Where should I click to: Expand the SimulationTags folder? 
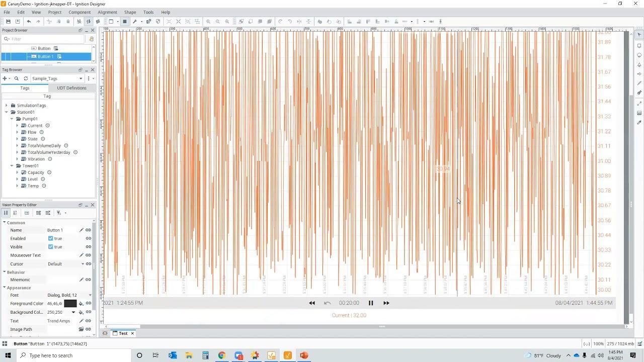click(x=7, y=106)
